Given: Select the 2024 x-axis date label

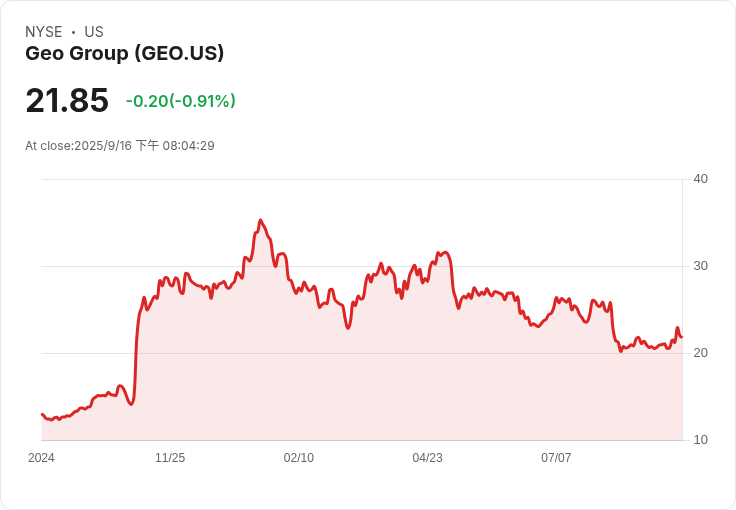Looking at the screenshot, I should [x=41, y=458].
